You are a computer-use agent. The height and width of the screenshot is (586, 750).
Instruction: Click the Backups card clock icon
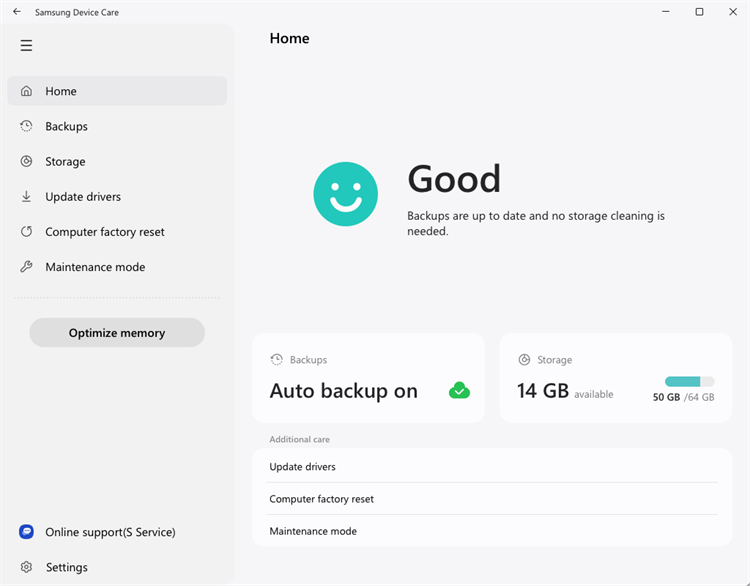[276, 359]
